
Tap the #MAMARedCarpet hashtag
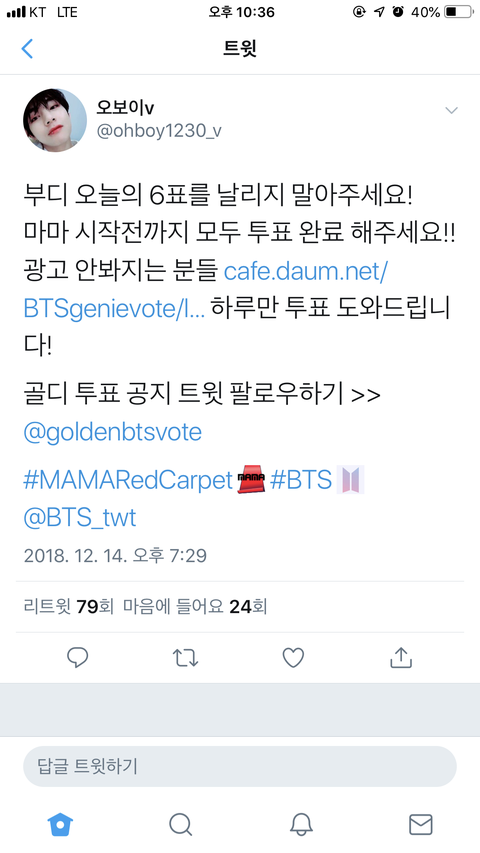[128, 480]
